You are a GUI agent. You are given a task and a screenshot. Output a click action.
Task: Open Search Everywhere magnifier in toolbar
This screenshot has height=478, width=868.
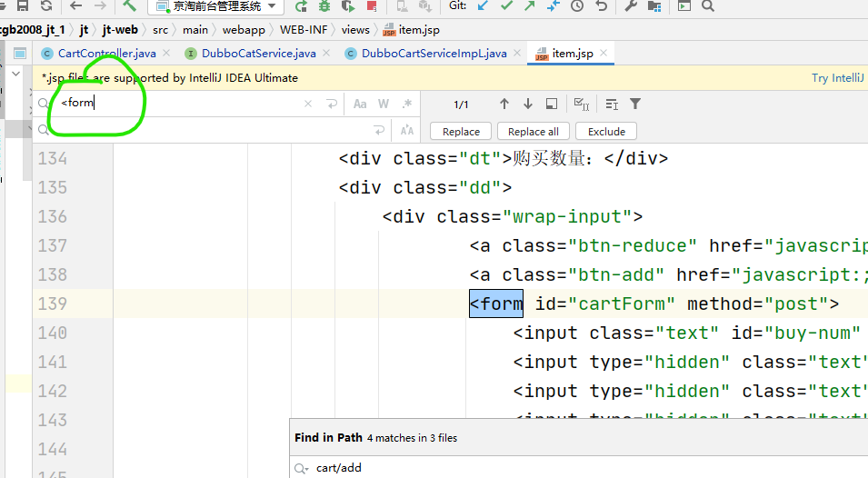click(x=708, y=6)
